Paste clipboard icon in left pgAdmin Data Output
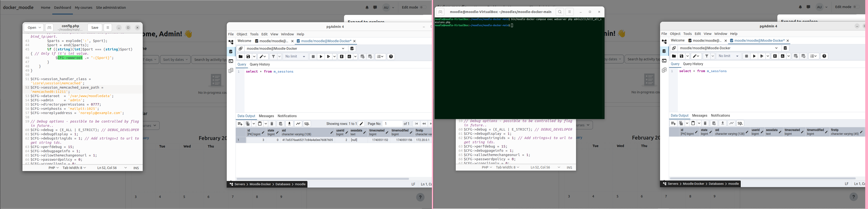This screenshot has height=209, width=868. point(260,124)
